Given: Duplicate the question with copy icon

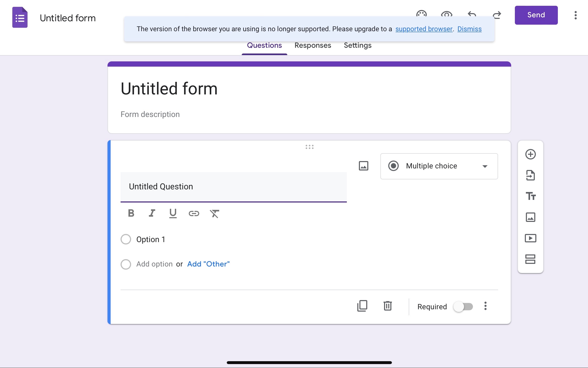Looking at the screenshot, I should pos(362,306).
